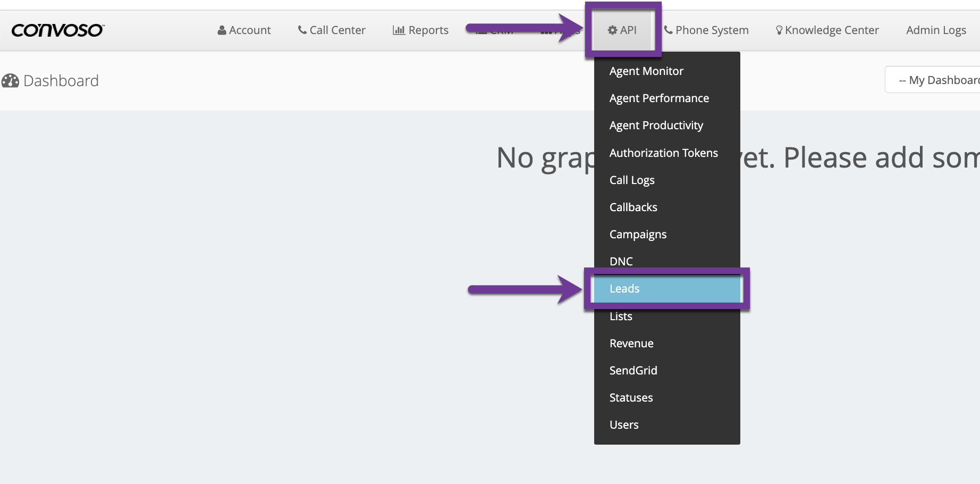Click the Reports bar chart icon
980x484 pixels.
(399, 30)
